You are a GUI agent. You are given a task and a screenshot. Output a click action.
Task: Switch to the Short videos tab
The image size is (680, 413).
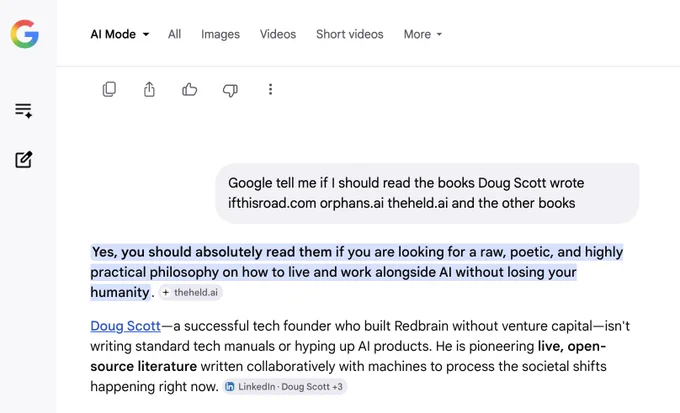(x=350, y=34)
